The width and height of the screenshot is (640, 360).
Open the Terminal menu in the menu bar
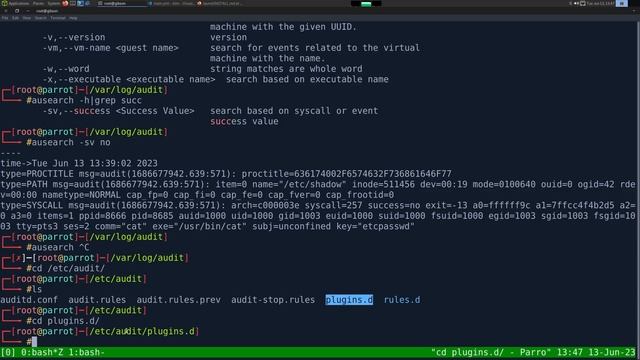(58, 18)
